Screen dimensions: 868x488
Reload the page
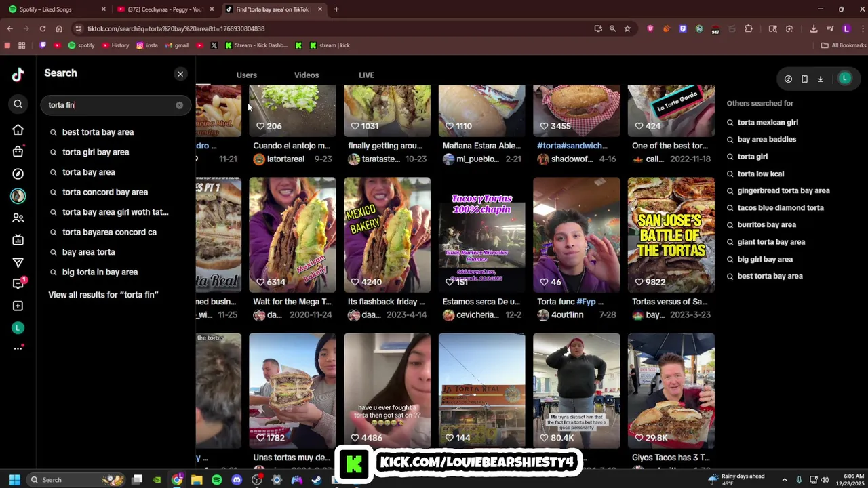click(x=42, y=28)
